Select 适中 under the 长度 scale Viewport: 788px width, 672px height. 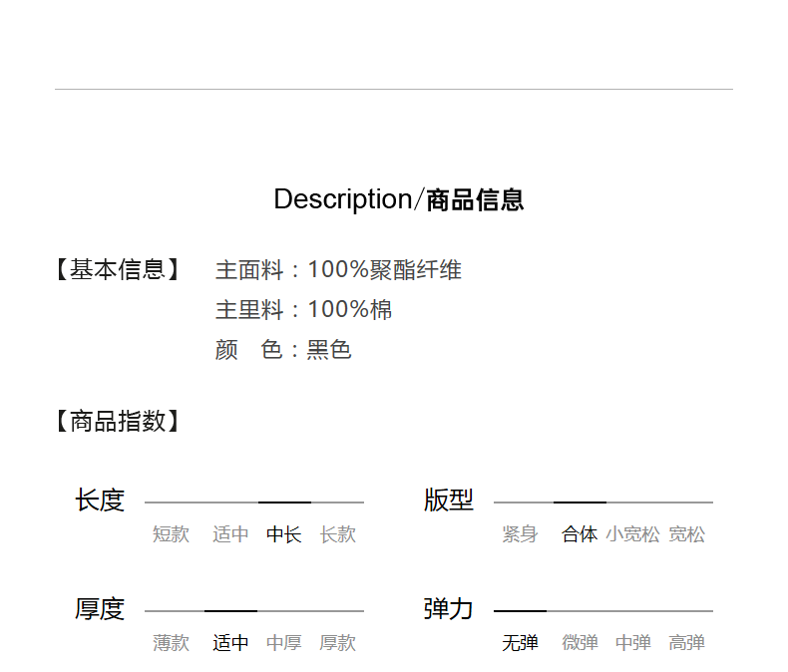point(230,534)
